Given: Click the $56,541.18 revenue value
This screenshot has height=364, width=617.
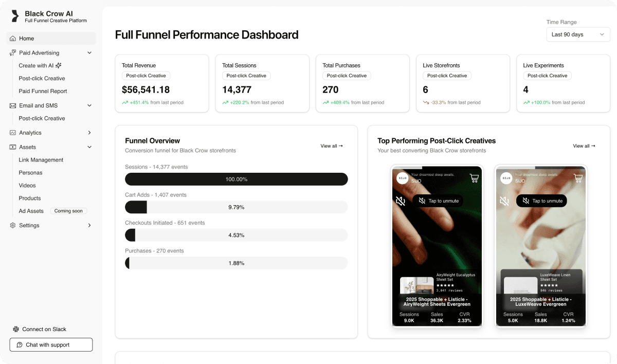Looking at the screenshot, I should pos(146,89).
